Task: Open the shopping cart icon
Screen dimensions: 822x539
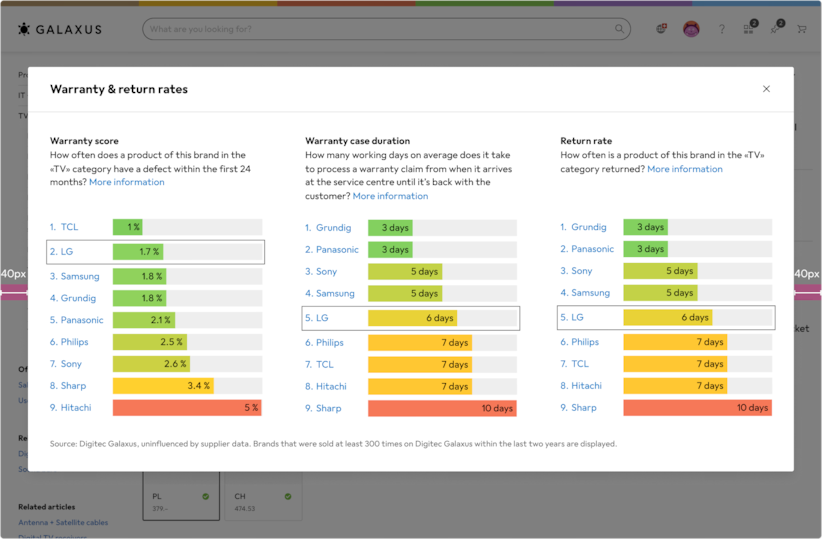Action: [802, 29]
